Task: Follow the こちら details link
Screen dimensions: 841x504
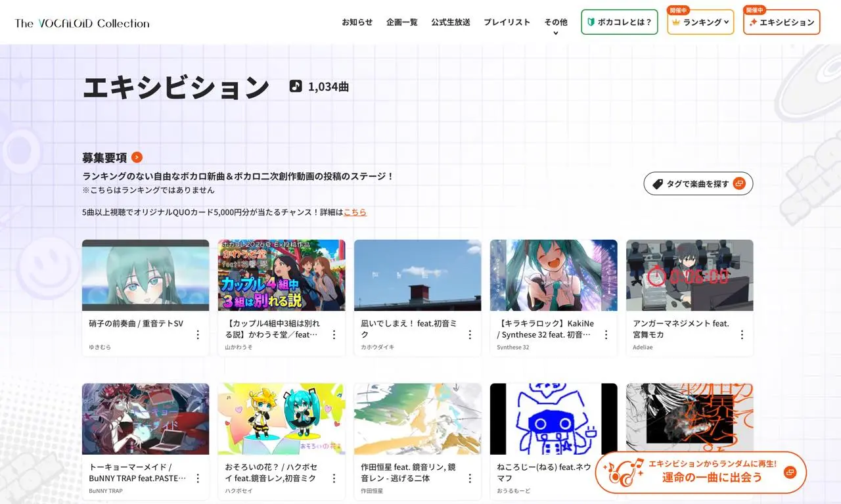Action: [355, 212]
